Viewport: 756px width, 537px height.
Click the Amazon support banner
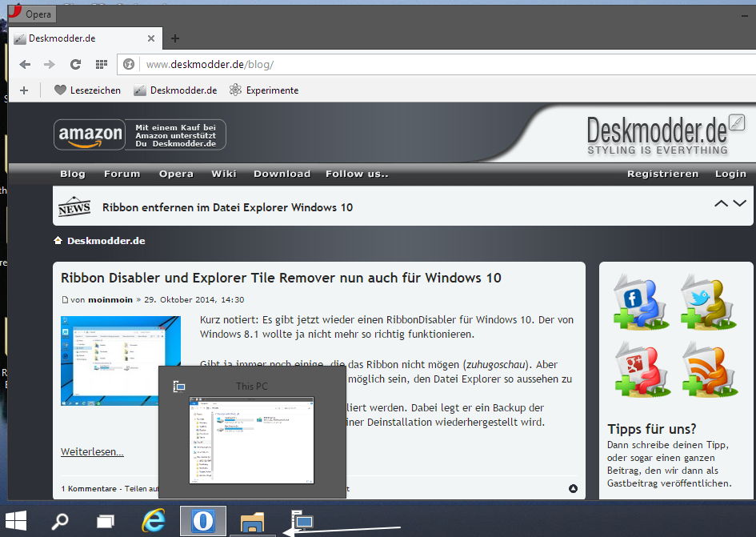coord(140,134)
